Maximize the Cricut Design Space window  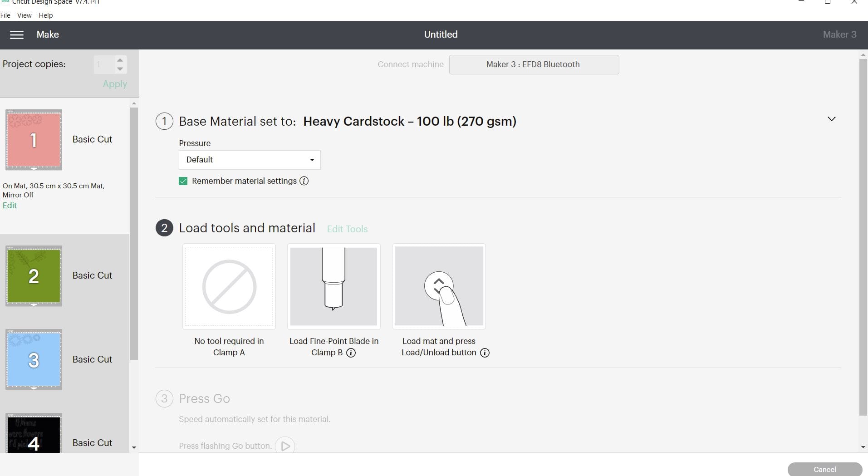click(828, 2)
